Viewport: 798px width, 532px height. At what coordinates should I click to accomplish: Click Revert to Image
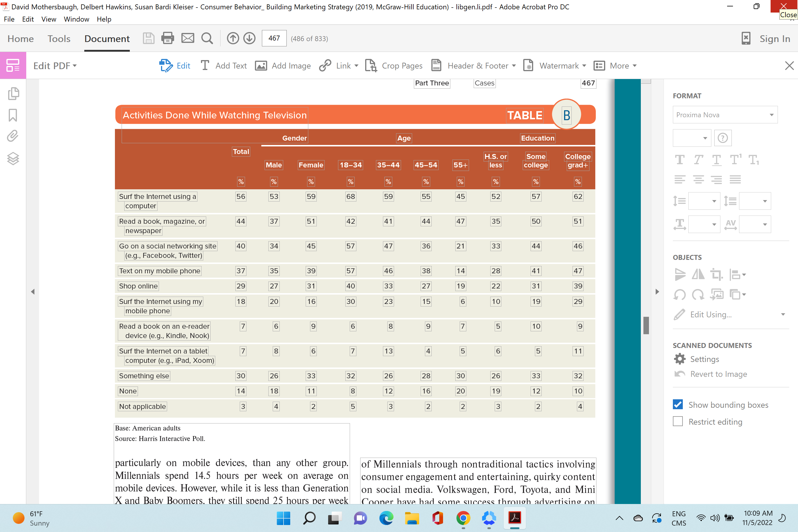pyautogui.click(x=710, y=374)
